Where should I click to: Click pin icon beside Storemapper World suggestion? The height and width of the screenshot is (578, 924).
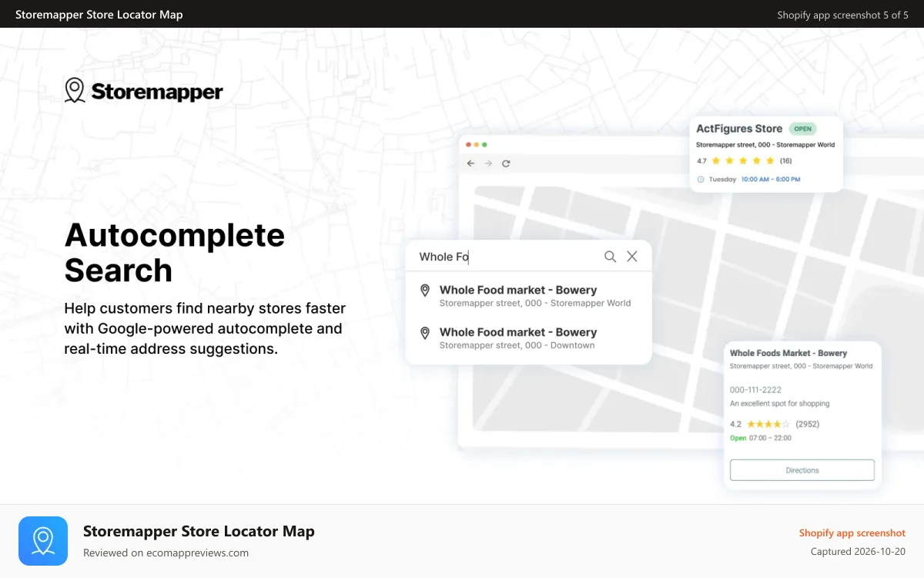pyautogui.click(x=424, y=291)
